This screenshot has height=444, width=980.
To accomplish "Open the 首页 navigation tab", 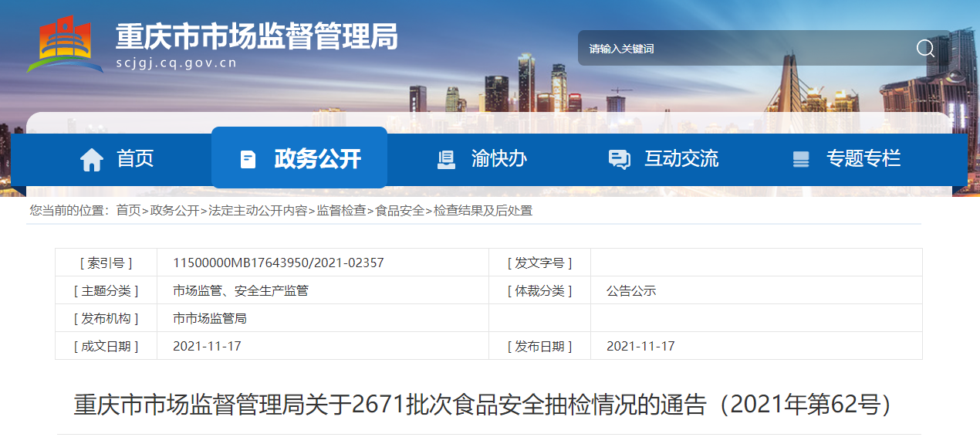I will pos(118,159).
